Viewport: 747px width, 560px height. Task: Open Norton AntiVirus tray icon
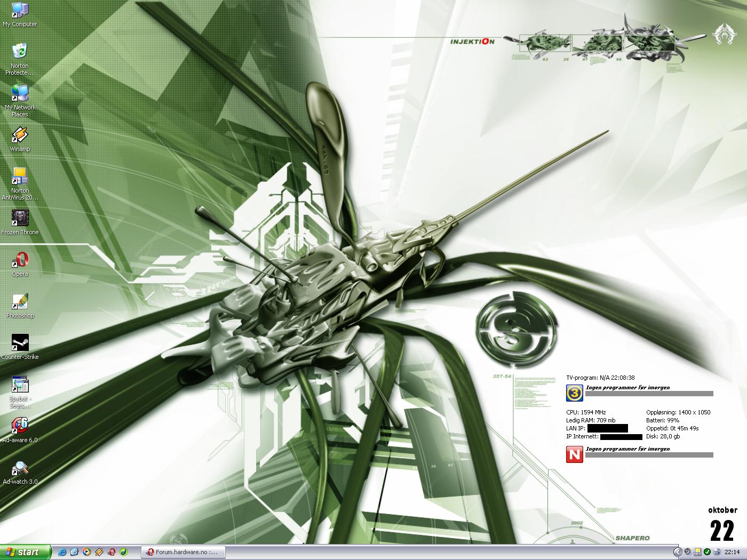(x=697, y=552)
